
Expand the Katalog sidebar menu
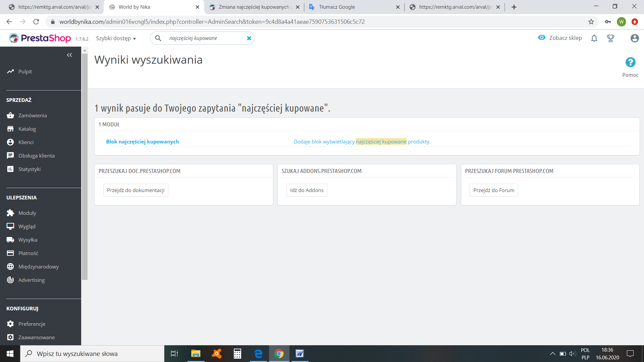coord(27,129)
